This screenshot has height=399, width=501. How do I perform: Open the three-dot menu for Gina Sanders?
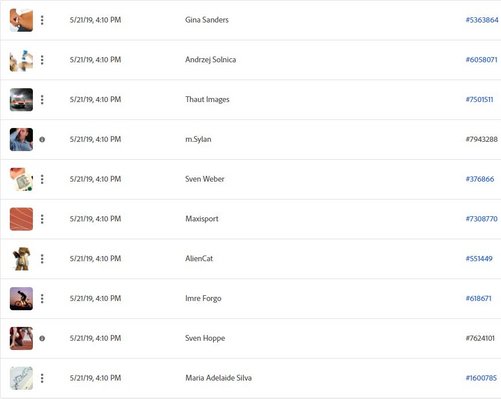[x=42, y=20]
